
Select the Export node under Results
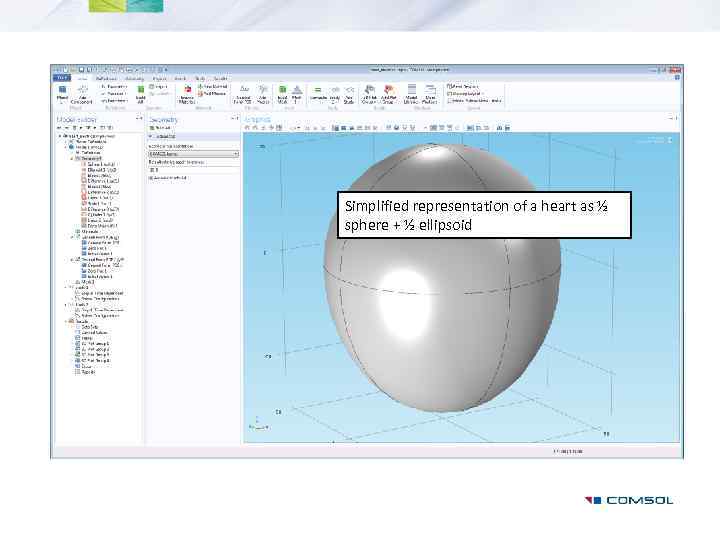pos(83,366)
